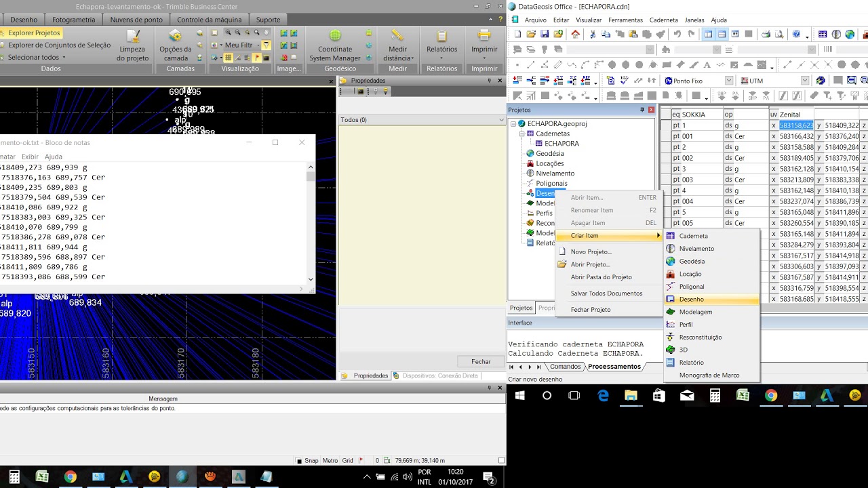The height and width of the screenshot is (488, 868).
Task: Open the Ponto Fixo dropdown
Action: pos(729,81)
